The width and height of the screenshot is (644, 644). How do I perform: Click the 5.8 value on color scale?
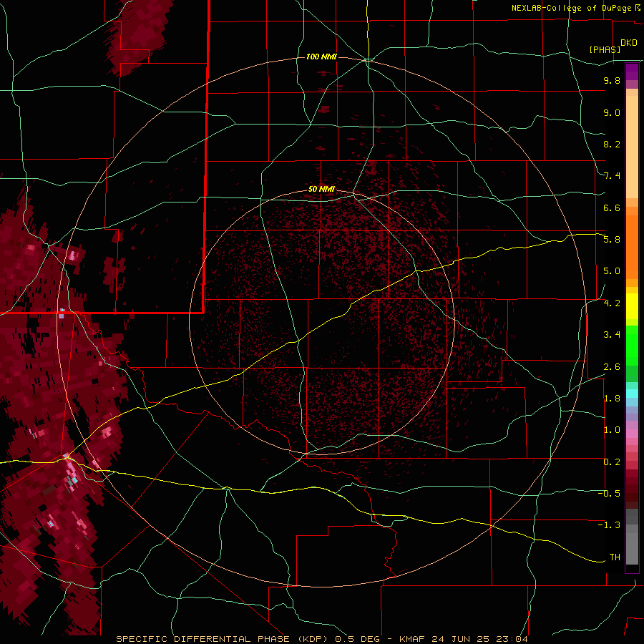point(612,240)
